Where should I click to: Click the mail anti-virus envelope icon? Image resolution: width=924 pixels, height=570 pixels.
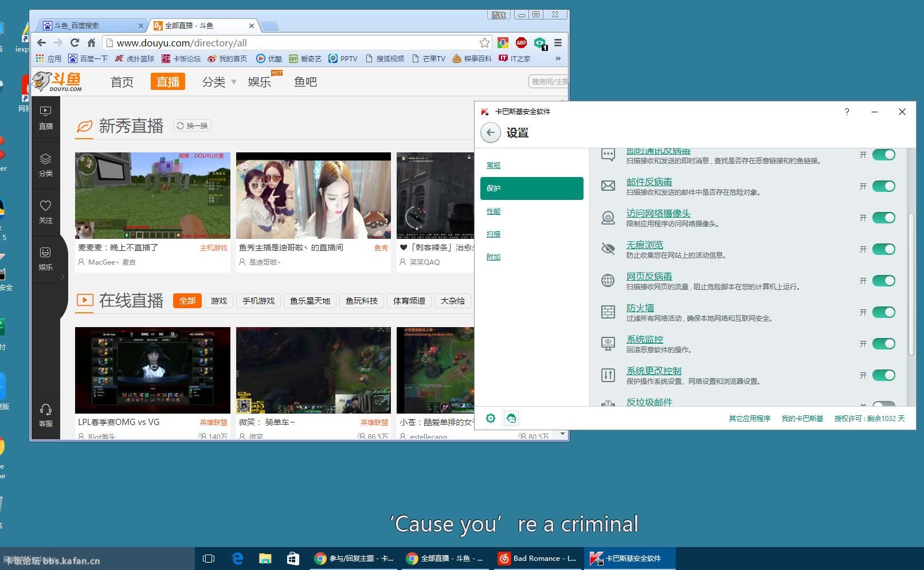click(608, 186)
